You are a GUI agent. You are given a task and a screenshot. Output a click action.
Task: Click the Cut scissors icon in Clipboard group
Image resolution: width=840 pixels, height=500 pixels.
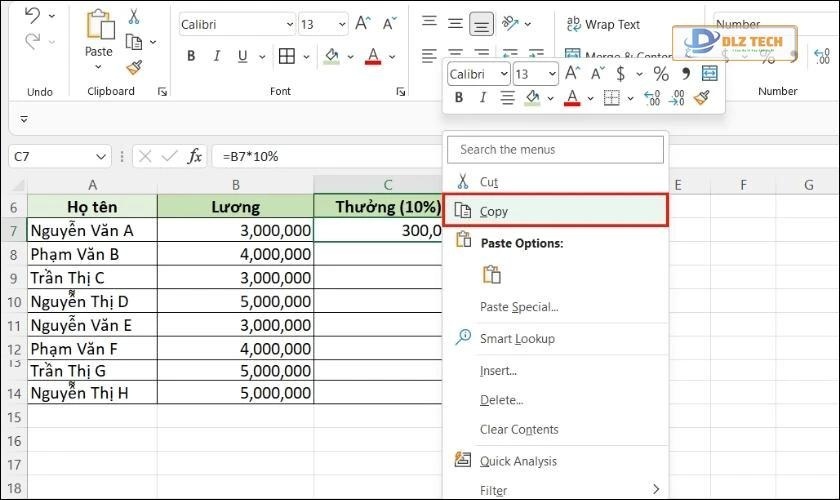[x=133, y=17]
